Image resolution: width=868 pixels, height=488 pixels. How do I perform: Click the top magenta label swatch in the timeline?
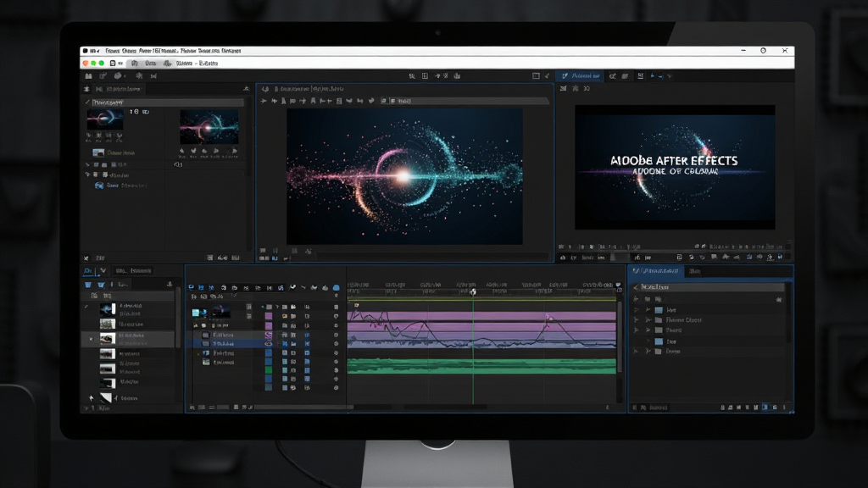coord(269,317)
